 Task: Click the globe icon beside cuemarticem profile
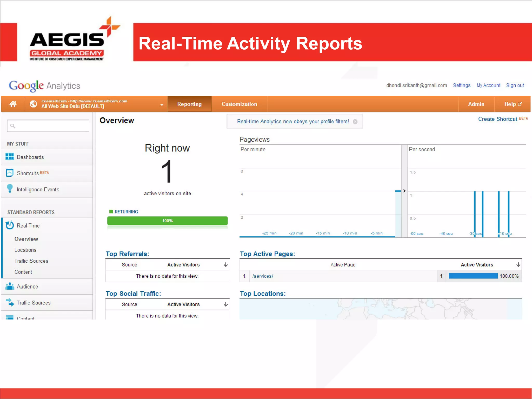tap(33, 104)
